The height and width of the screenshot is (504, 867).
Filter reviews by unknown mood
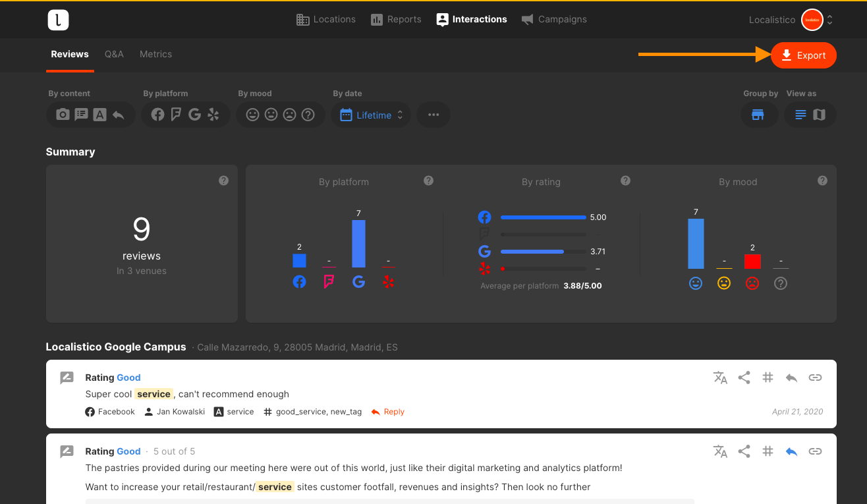[308, 115]
